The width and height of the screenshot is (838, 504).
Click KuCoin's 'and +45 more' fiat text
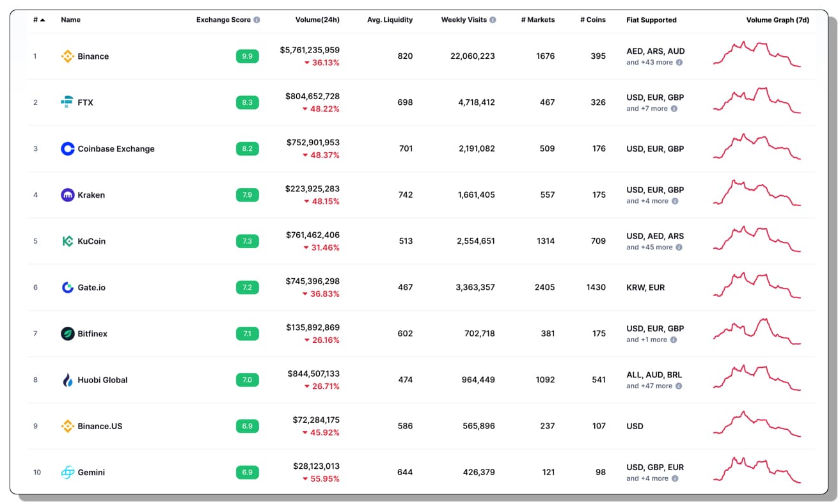click(x=649, y=247)
